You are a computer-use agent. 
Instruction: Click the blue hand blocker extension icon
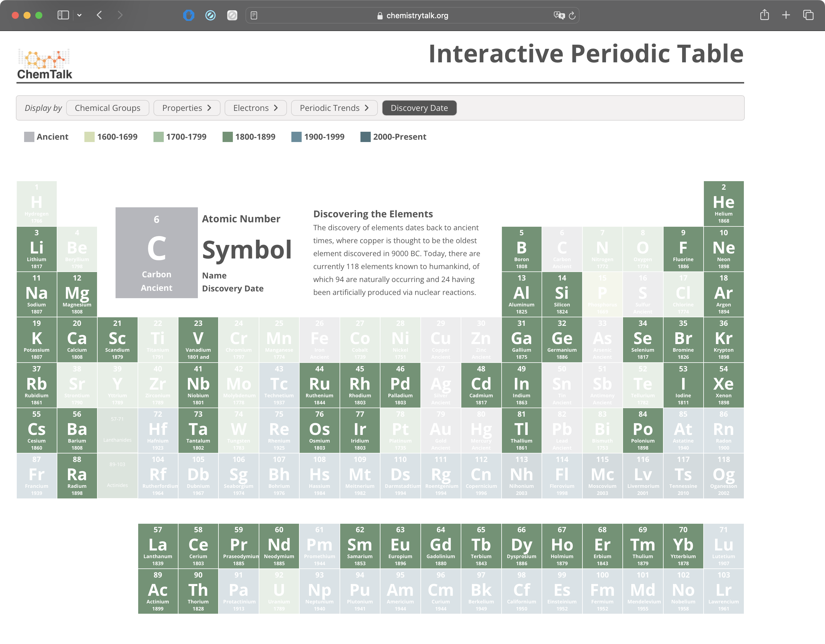pyautogui.click(x=188, y=15)
